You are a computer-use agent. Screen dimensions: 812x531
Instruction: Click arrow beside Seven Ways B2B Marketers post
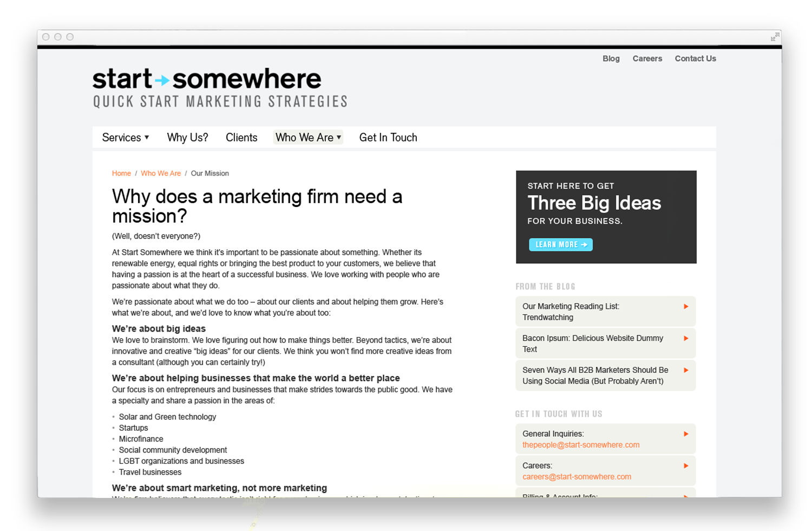pyautogui.click(x=686, y=371)
